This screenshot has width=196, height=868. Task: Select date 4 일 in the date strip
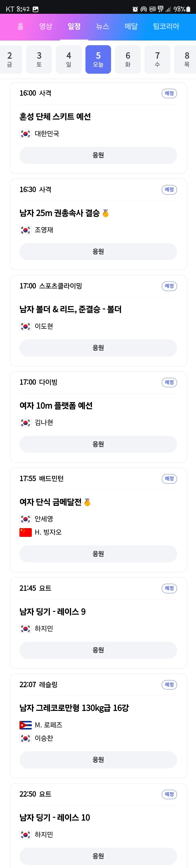[x=68, y=59]
